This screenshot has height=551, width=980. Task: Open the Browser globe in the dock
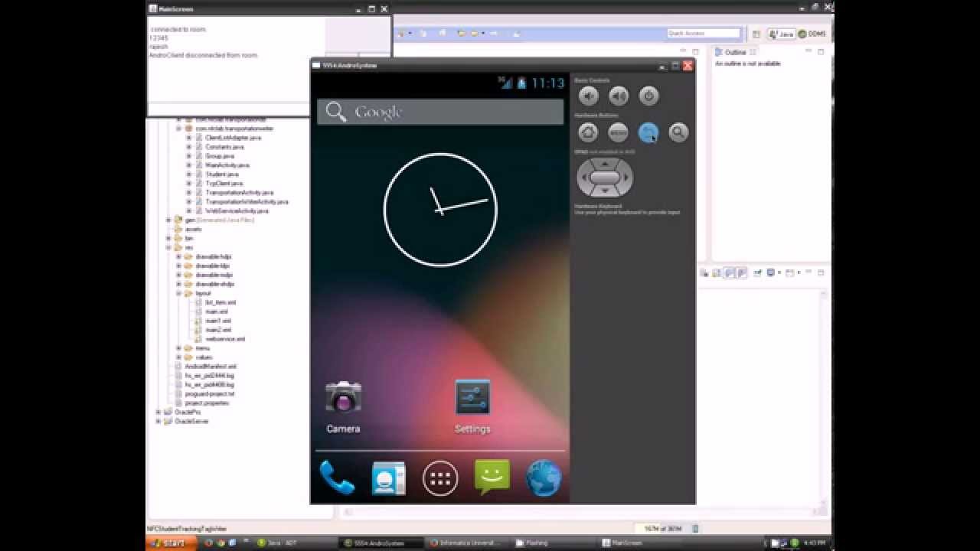pyautogui.click(x=544, y=478)
